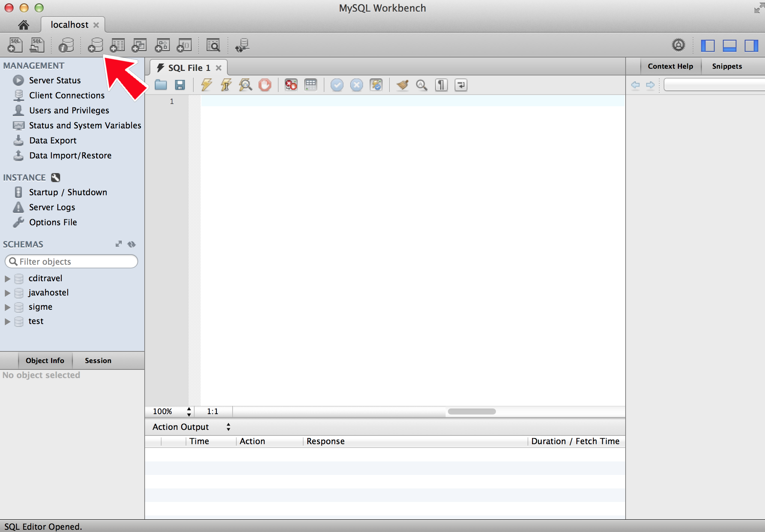Image resolution: width=765 pixels, height=532 pixels.
Task: Close the localhost connection tab
Action: pyautogui.click(x=96, y=25)
